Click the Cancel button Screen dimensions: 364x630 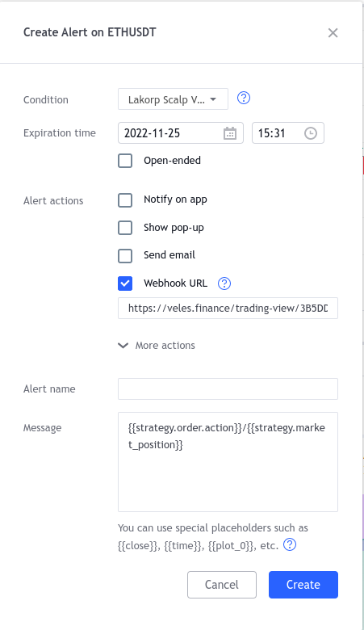point(222,585)
